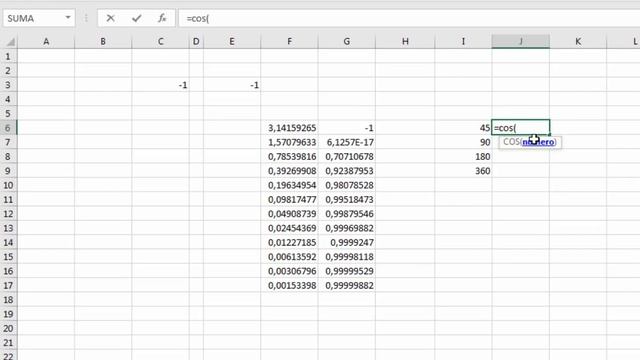Click cell G7 with 6,1257E-17
The width and height of the screenshot is (640, 360).
[x=347, y=142]
